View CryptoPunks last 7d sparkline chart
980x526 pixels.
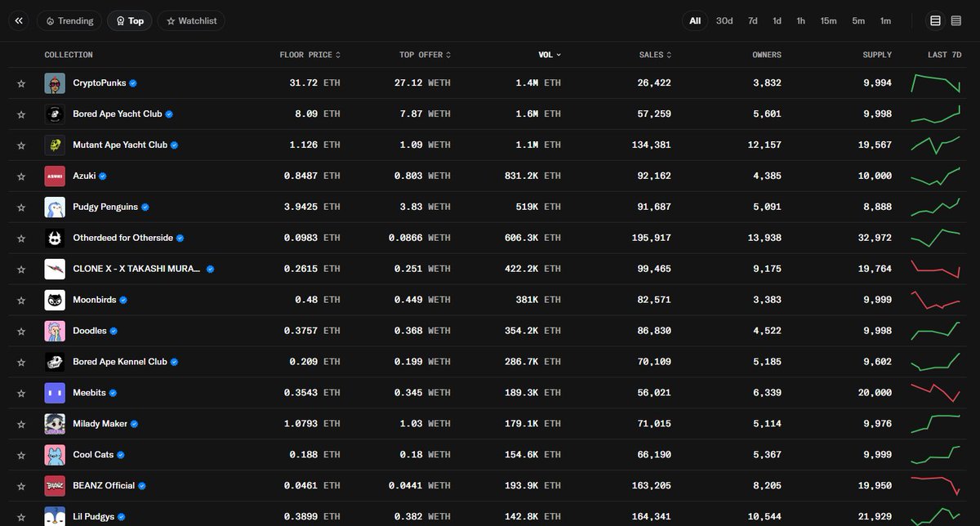point(936,83)
